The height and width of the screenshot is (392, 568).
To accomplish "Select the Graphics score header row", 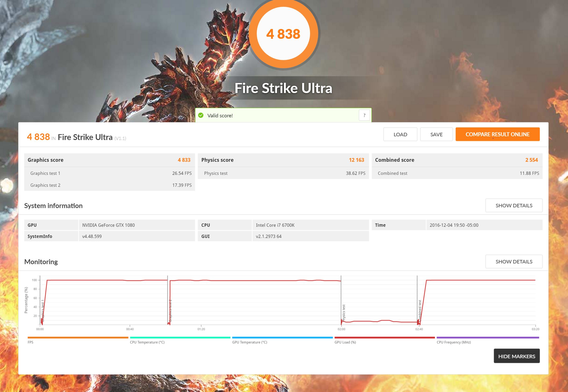I will coord(109,160).
